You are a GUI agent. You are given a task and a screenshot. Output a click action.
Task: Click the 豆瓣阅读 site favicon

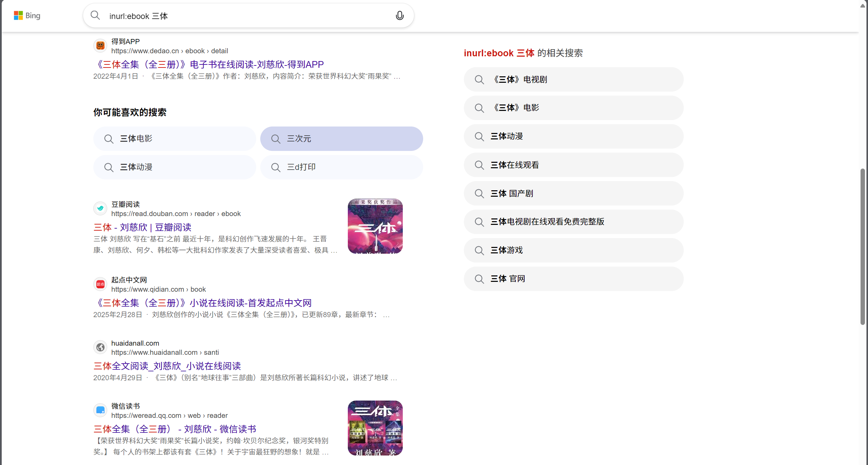pyautogui.click(x=100, y=208)
